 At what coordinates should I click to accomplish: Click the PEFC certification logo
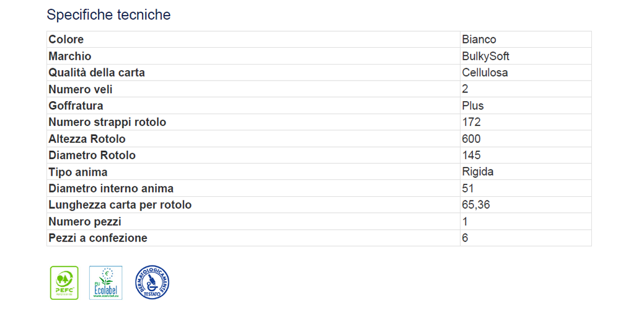64,283
